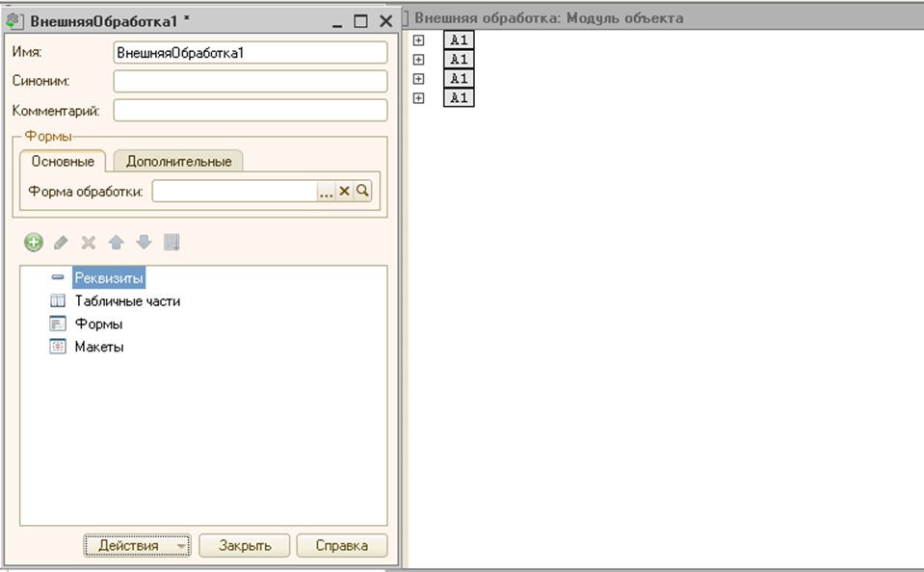Select Реквизиты in the tree
Viewport: 924px width, 572px height.
(109, 278)
